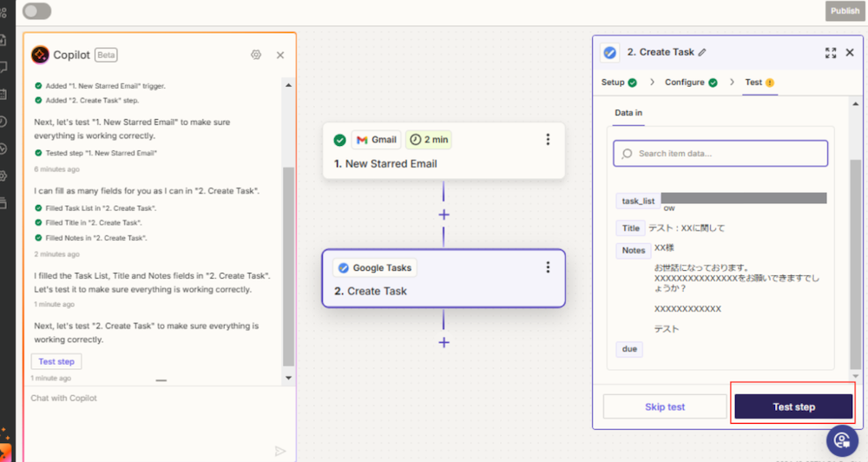Open the help chat bubble icon
Screen dimensions: 868x462
pyautogui.click(x=842, y=440)
